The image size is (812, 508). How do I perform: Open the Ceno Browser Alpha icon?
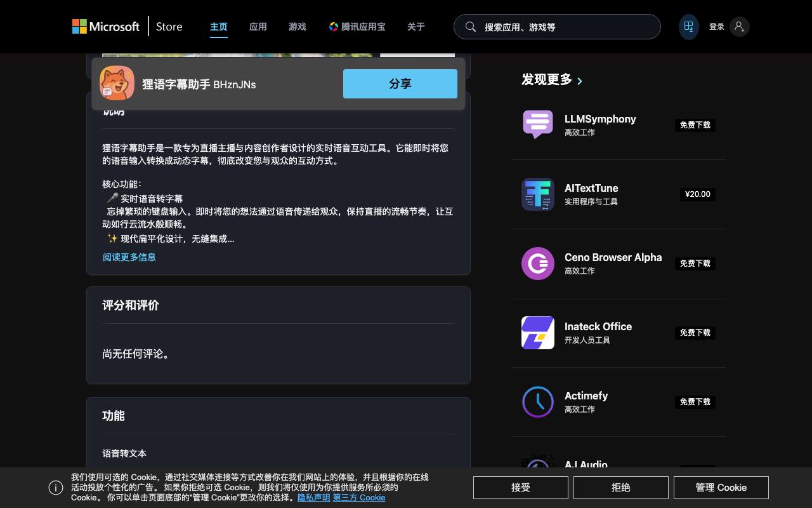(x=538, y=263)
